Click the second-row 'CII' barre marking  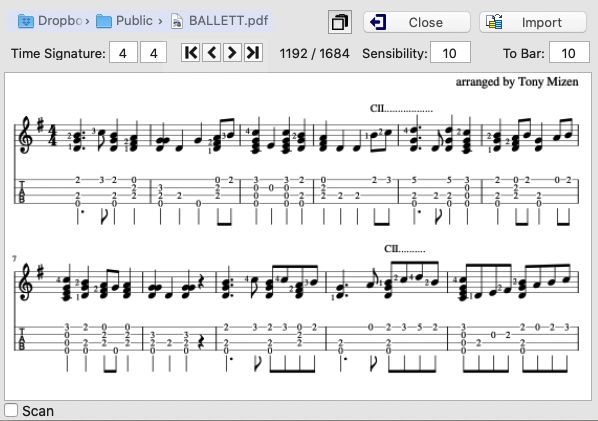(x=391, y=249)
